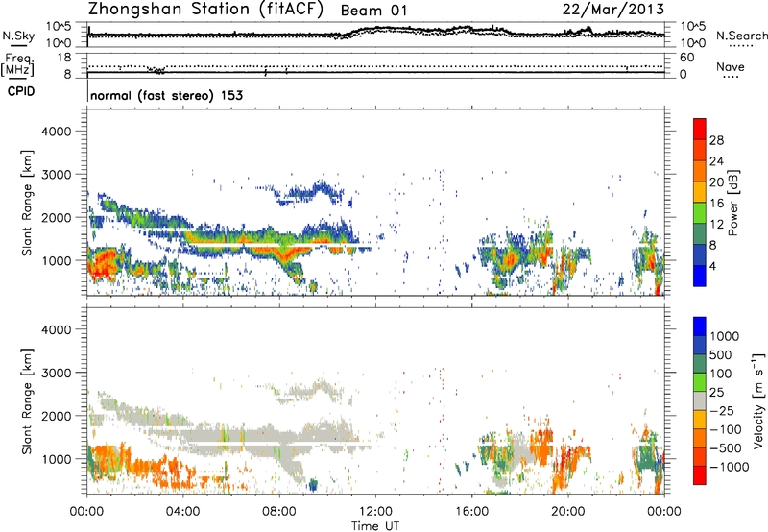
Task: Click the '4000' tick in power panel
Action: pyautogui.click(x=57, y=132)
